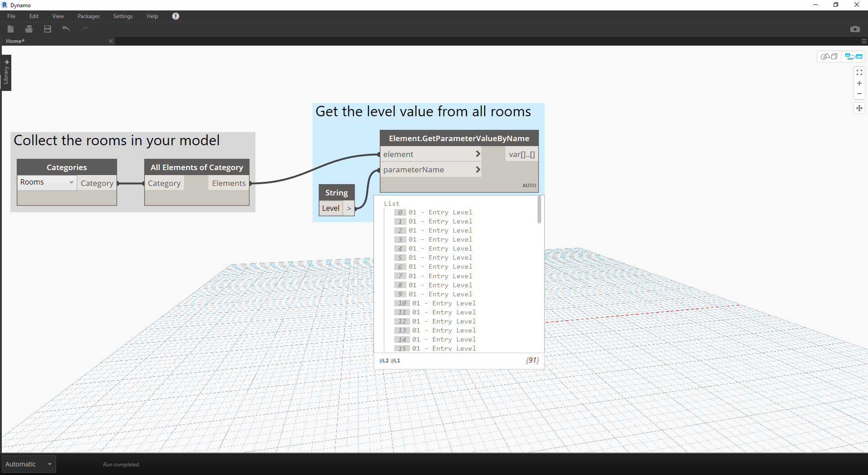Minimize the Dynamo window

click(816, 5)
